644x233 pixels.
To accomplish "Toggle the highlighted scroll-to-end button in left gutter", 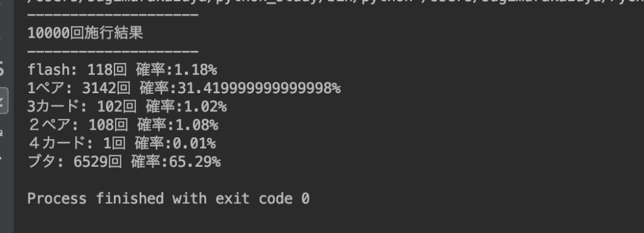I will (3, 100).
